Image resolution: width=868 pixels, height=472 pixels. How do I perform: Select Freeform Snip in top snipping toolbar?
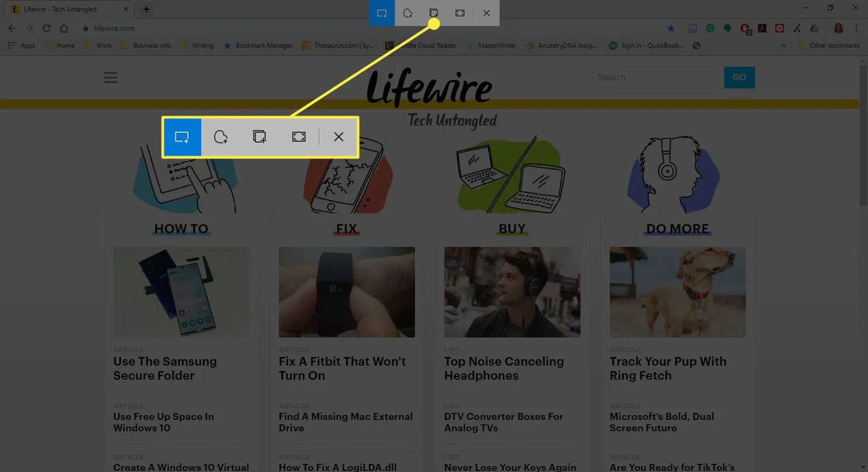tap(408, 13)
